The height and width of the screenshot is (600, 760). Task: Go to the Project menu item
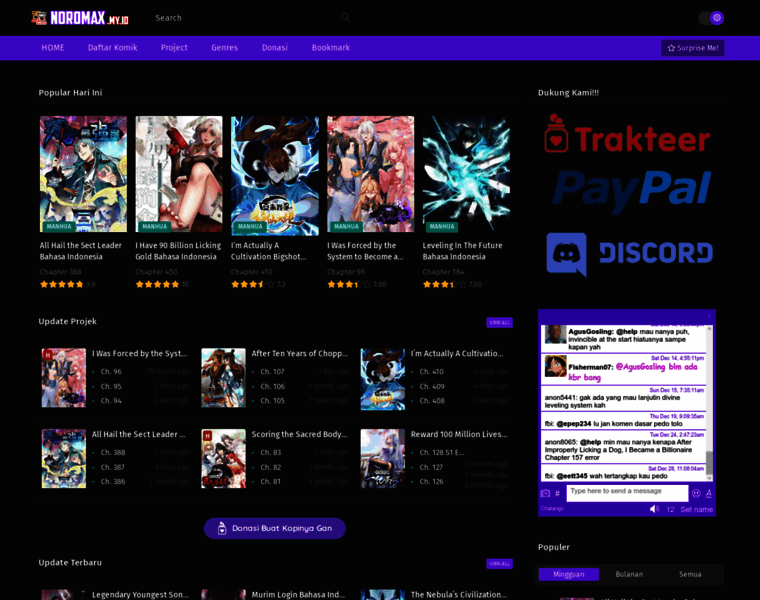(174, 47)
